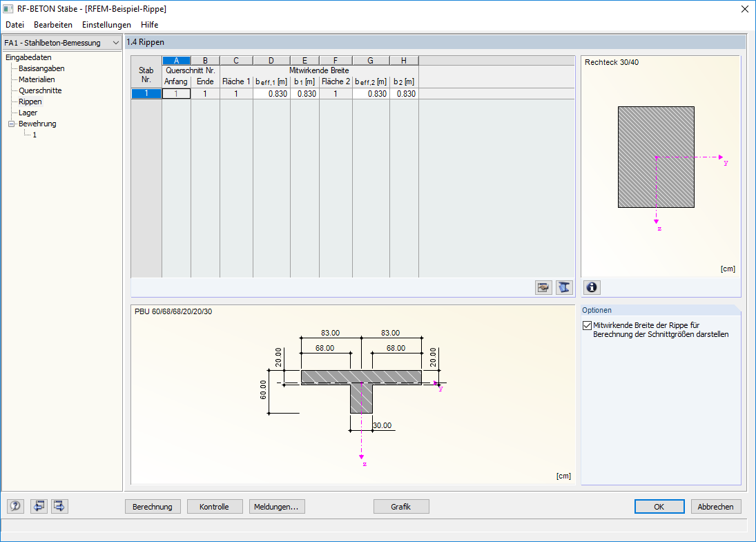The image size is (756, 542).
Task: Open help using the question mark icon
Action: 14,506
